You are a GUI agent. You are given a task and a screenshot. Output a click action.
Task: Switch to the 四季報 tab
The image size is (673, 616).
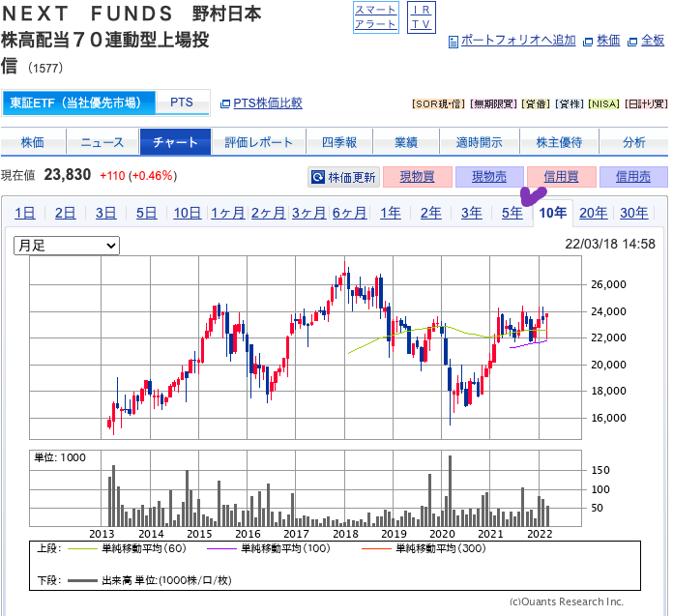[x=339, y=141]
